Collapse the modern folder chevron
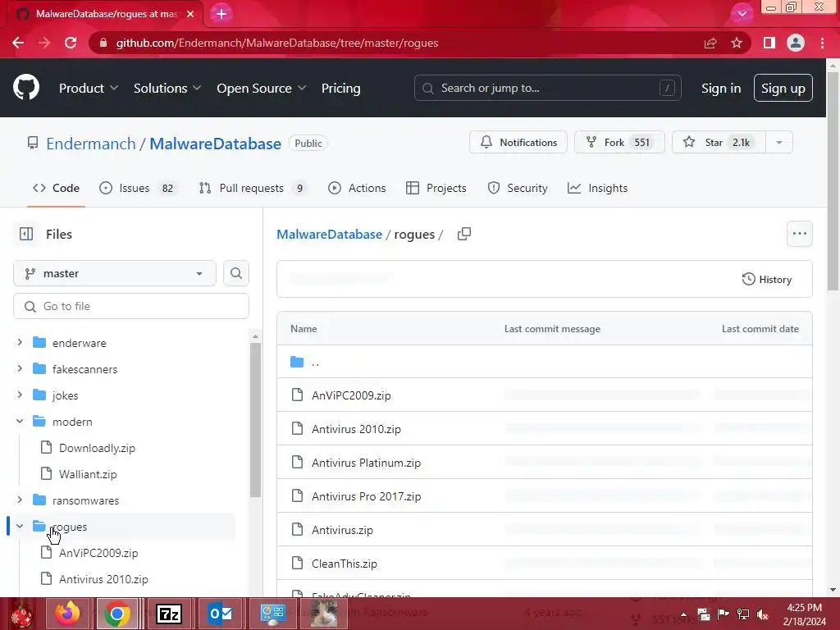Image resolution: width=840 pixels, height=630 pixels. click(20, 421)
